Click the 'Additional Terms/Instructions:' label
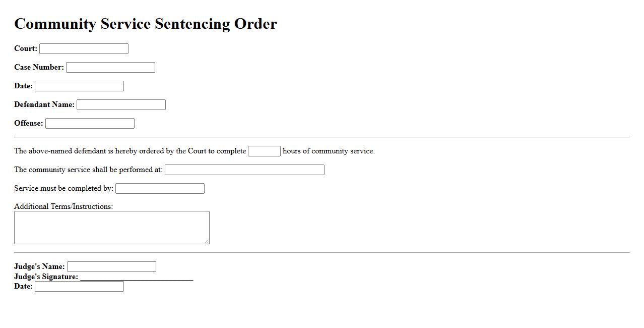Screen dimensions: 644x328 click(63, 206)
